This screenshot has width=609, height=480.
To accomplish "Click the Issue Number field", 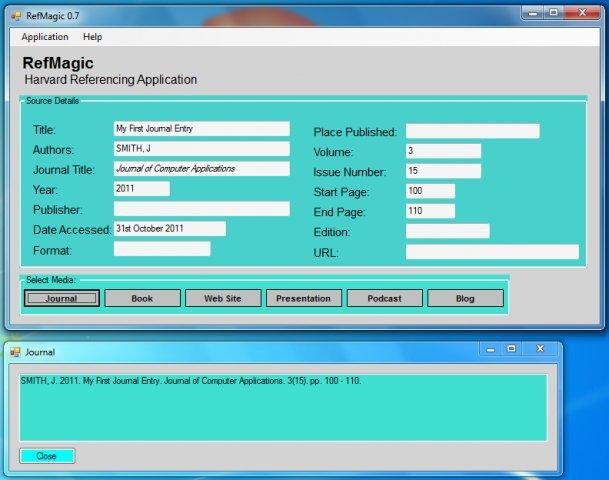I will click(443, 171).
